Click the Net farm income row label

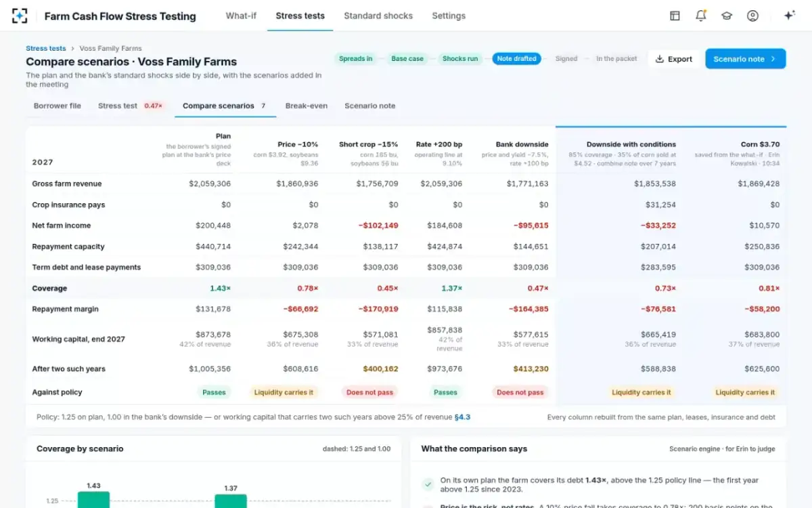coord(61,226)
